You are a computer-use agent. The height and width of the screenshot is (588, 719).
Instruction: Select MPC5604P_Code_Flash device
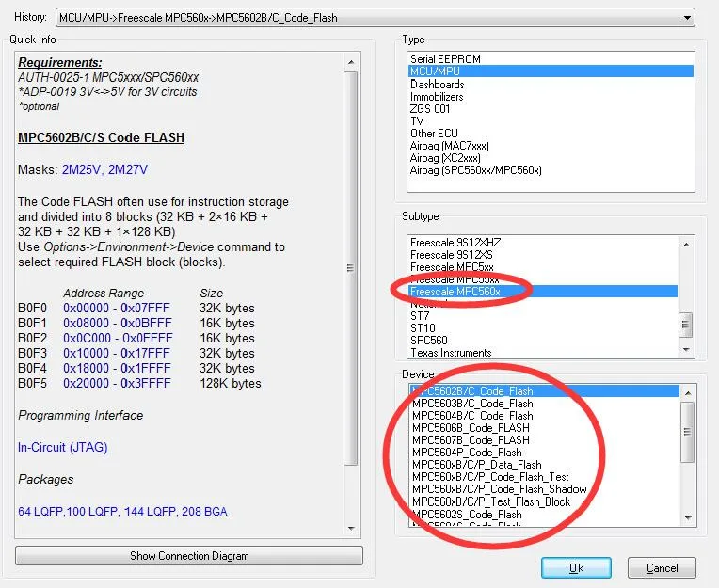coord(544,453)
